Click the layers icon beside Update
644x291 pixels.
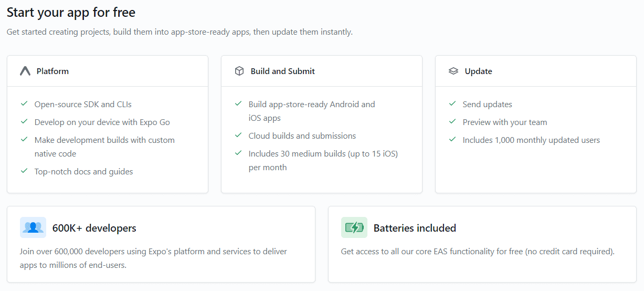[453, 71]
